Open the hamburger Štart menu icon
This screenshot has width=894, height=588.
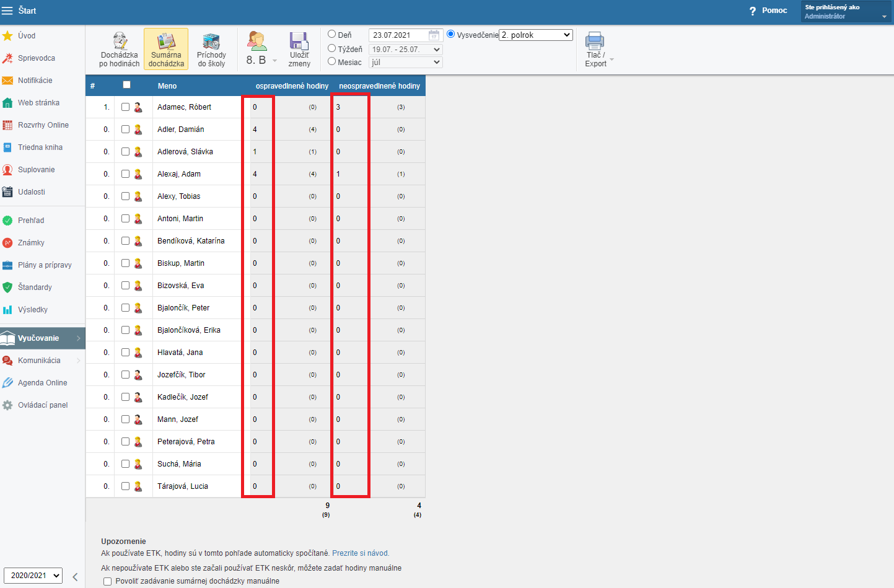(7, 11)
